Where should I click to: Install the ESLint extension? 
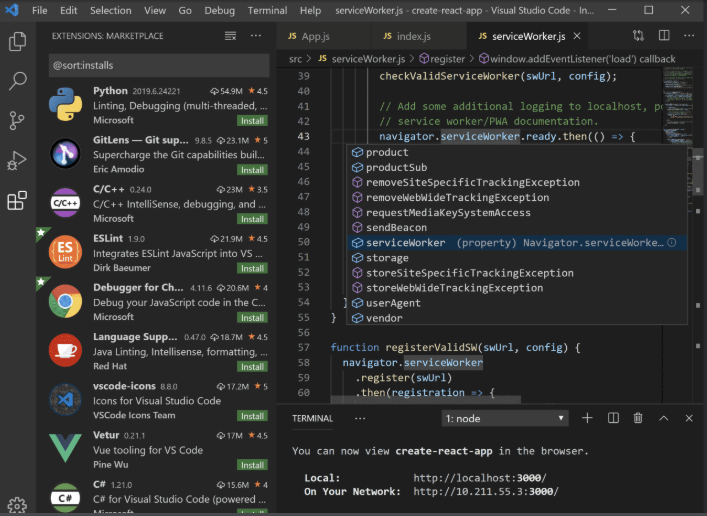[253, 268]
